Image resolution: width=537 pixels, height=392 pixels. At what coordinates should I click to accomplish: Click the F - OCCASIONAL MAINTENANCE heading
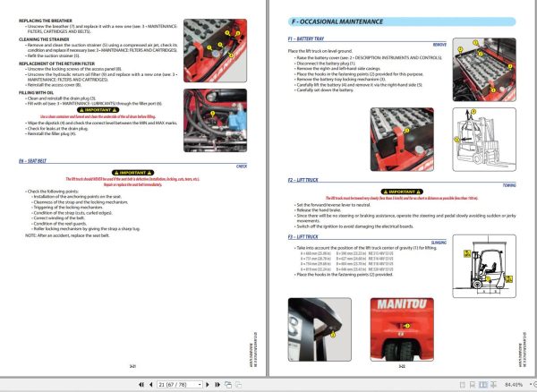click(337, 21)
